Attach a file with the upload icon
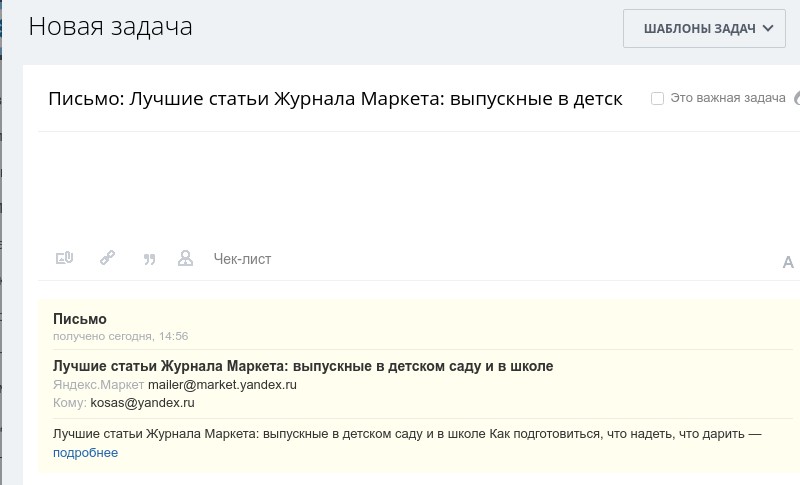800x485 pixels. (64, 258)
